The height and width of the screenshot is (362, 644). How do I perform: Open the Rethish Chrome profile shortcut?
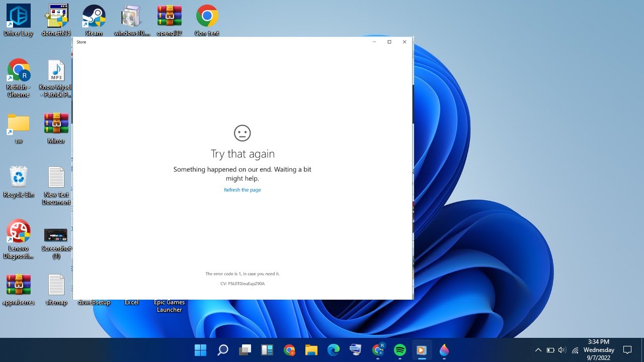(19, 78)
